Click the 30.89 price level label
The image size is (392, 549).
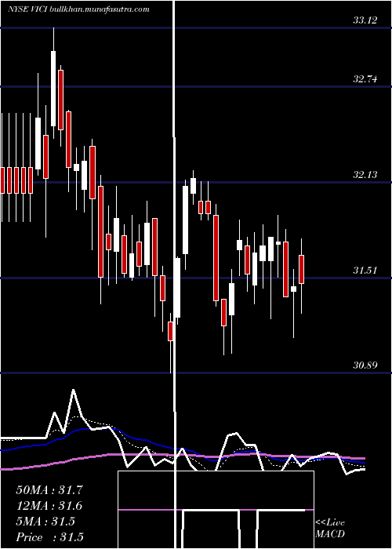pos(365,365)
